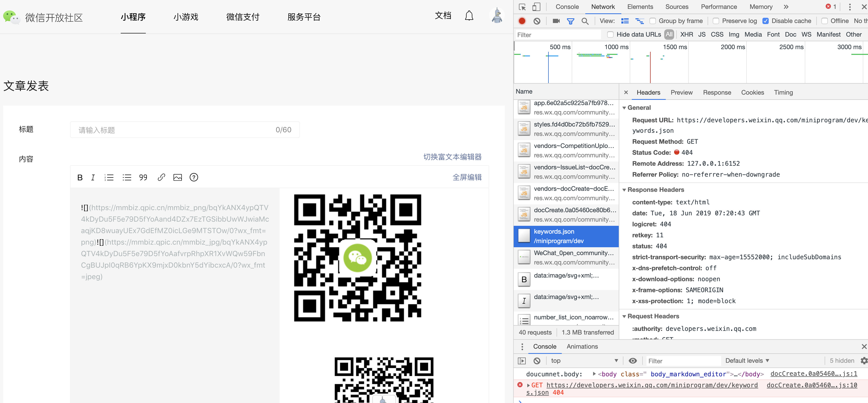Click the title input field 请输入标题
The width and height of the screenshot is (868, 403).
click(x=185, y=130)
